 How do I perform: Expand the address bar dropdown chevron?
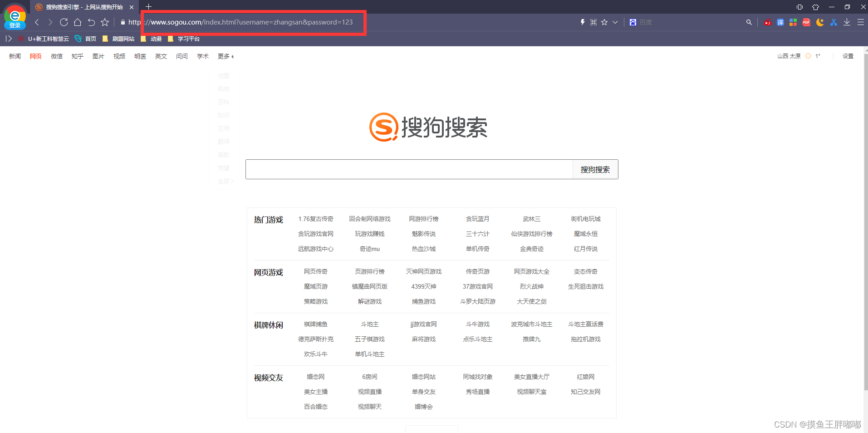[x=615, y=22]
